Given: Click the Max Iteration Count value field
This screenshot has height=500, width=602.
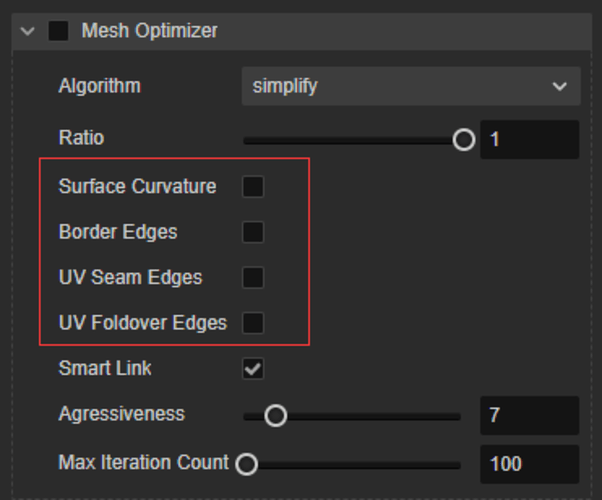Looking at the screenshot, I should click(529, 464).
